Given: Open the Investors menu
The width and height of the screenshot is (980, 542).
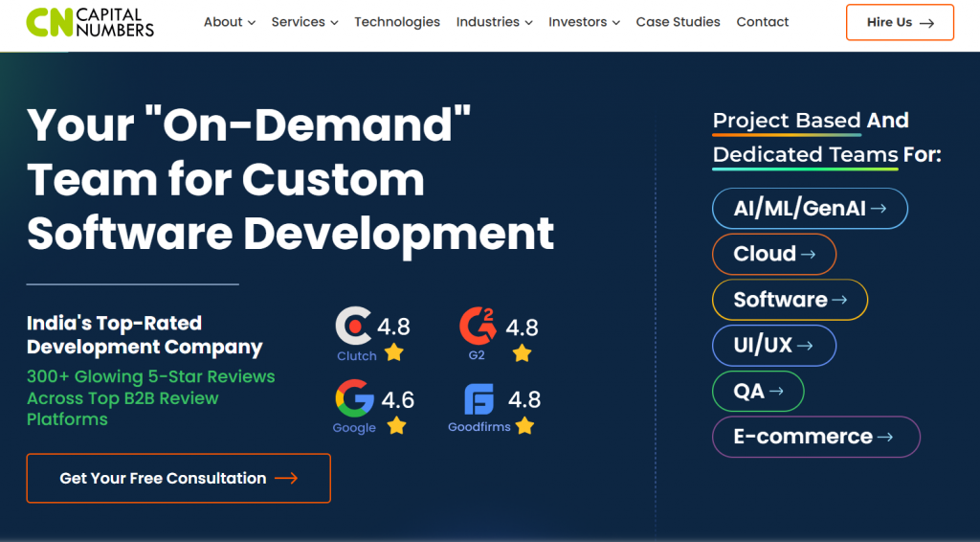Looking at the screenshot, I should pos(585,22).
